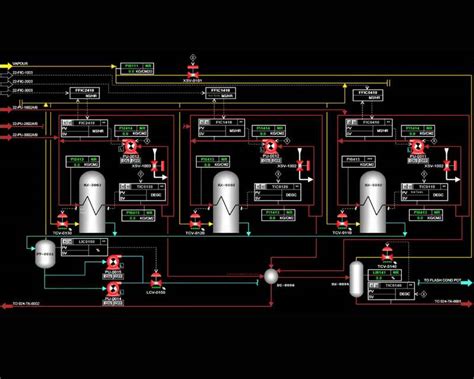Viewport: 474px width, 379px height.
Task: Open the PI pressure indicator on vapour line
Action: coord(137,69)
